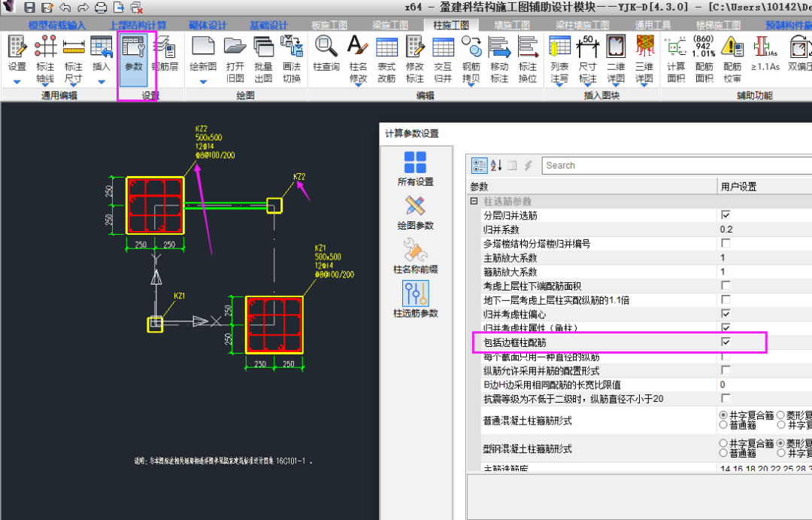This screenshot has width=812, height=520.
Task: Click the Search field in settings dialog
Action: pyautogui.click(x=677, y=166)
